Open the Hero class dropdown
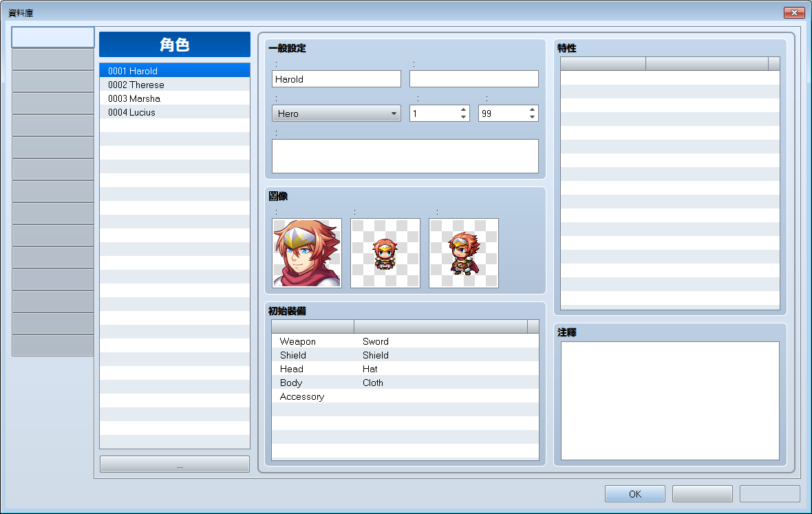The image size is (812, 514). pos(336,114)
